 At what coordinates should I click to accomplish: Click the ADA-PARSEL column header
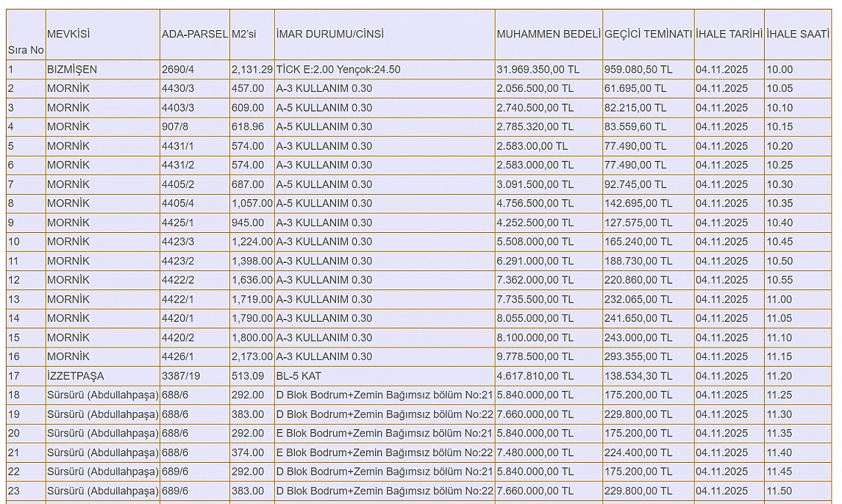click(194, 34)
